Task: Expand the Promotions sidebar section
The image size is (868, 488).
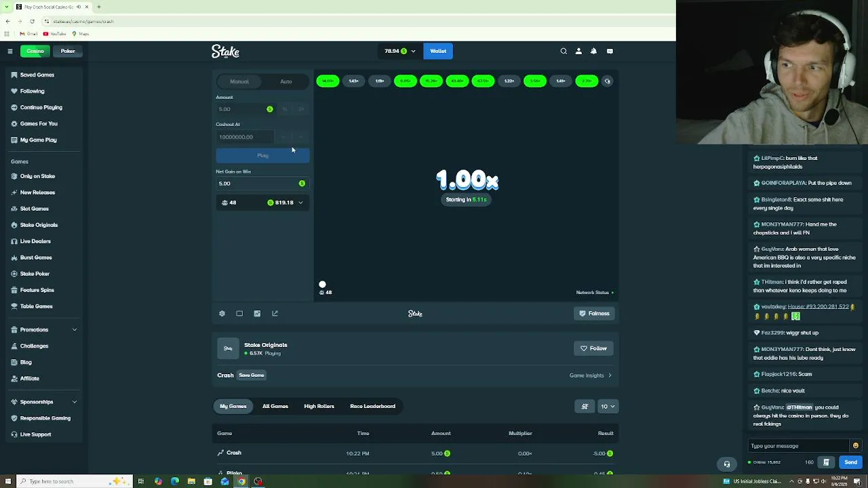Action: [43, 329]
